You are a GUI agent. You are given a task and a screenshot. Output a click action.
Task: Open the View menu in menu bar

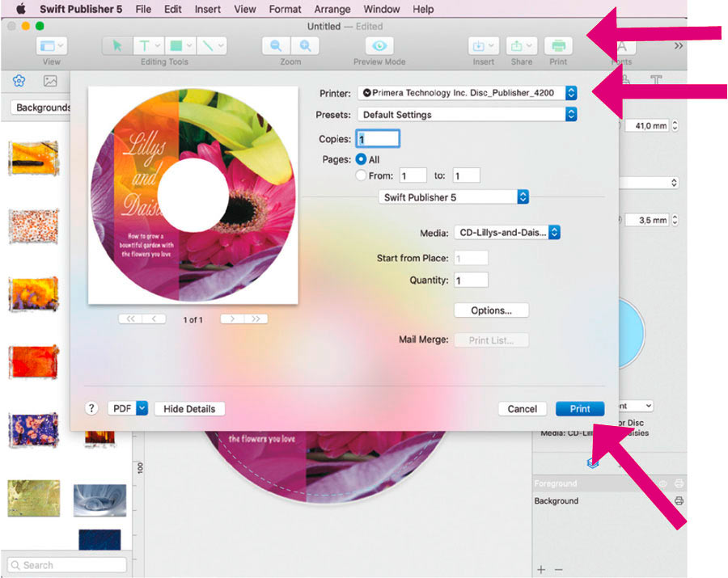(244, 9)
